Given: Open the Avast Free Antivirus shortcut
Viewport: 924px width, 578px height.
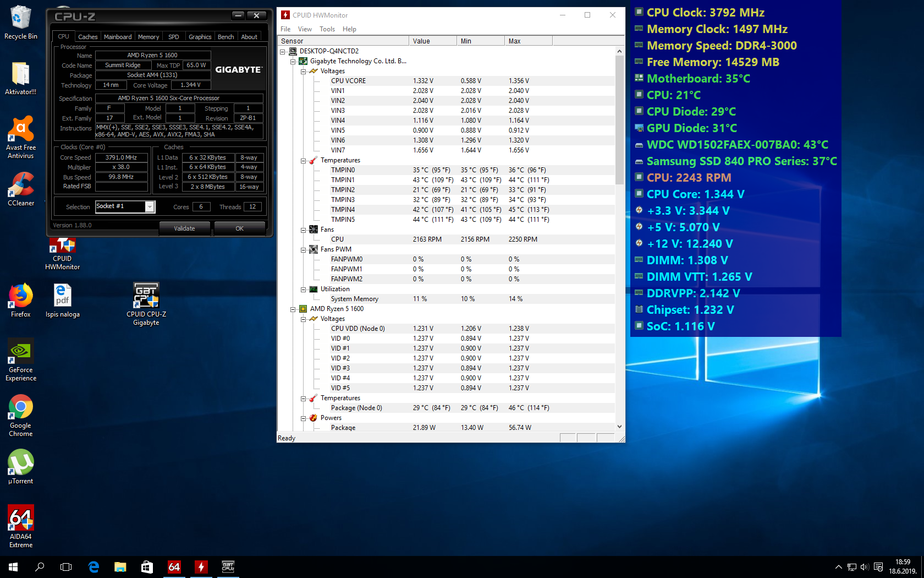Looking at the screenshot, I should pos(21,129).
